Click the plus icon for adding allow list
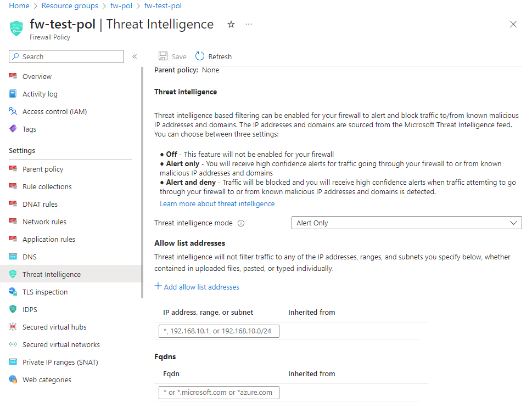 click(x=158, y=286)
